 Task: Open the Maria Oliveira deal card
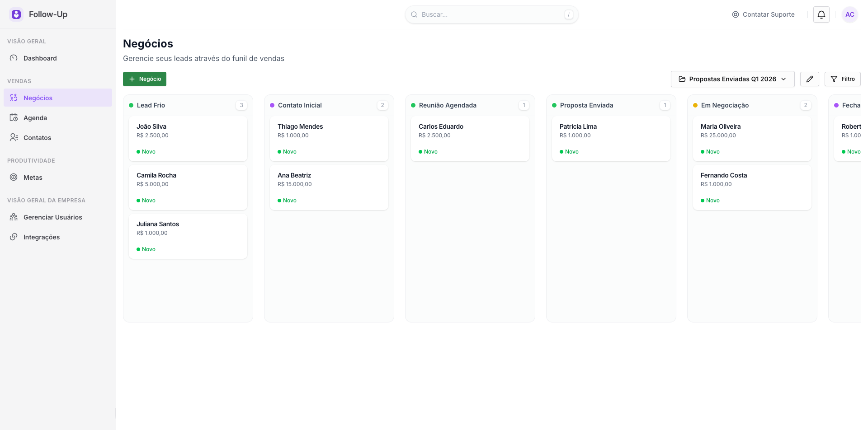752,139
